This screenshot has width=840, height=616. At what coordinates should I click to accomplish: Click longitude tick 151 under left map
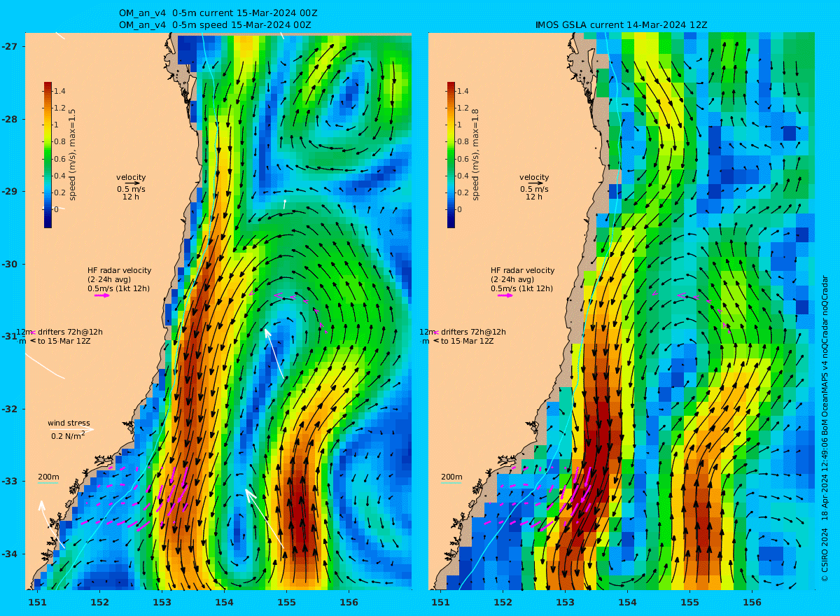37,602
